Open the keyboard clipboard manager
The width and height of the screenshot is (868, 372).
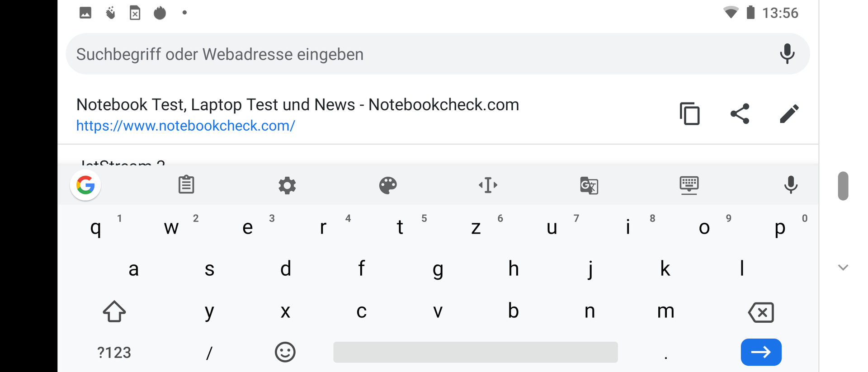(186, 185)
